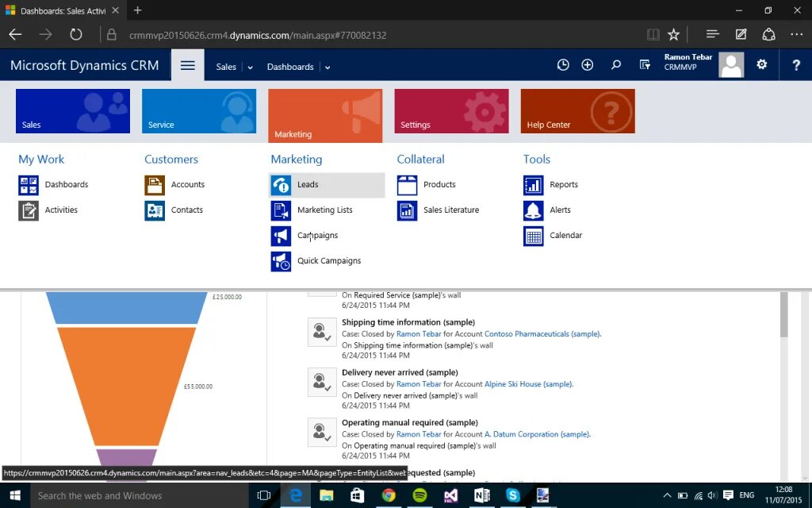
Task: Click Ramon Tebar link in Delivery never arrived post
Action: (x=419, y=384)
